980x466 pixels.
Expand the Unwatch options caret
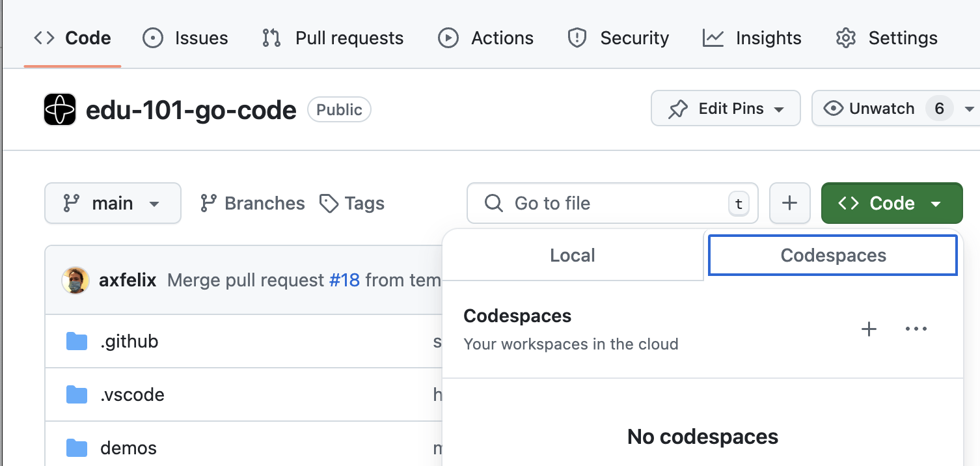tap(969, 109)
